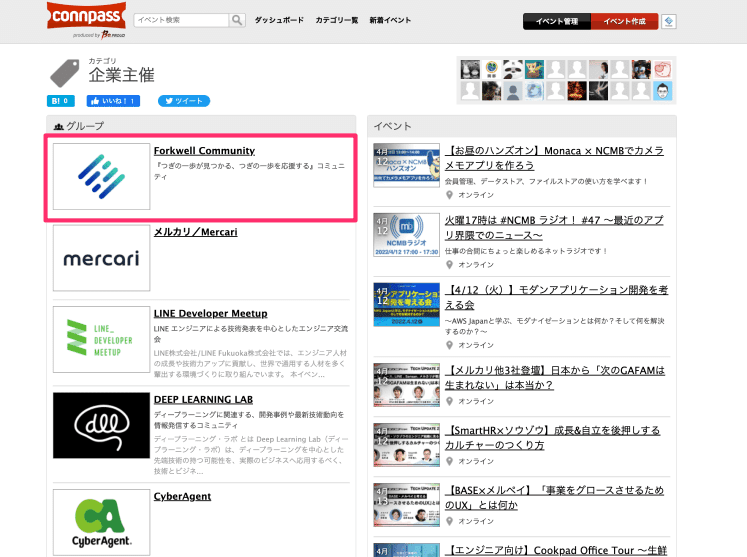The height and width of the screenshot is (557, 747).
Task: Click the Monaca event オンライン location pin
Action: click(449, 195)
